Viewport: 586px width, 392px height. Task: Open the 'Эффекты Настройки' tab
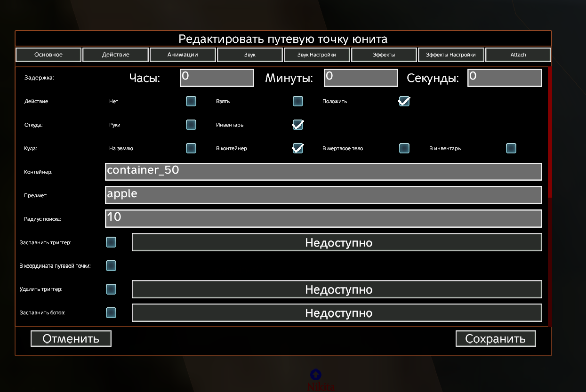point(451,55)
